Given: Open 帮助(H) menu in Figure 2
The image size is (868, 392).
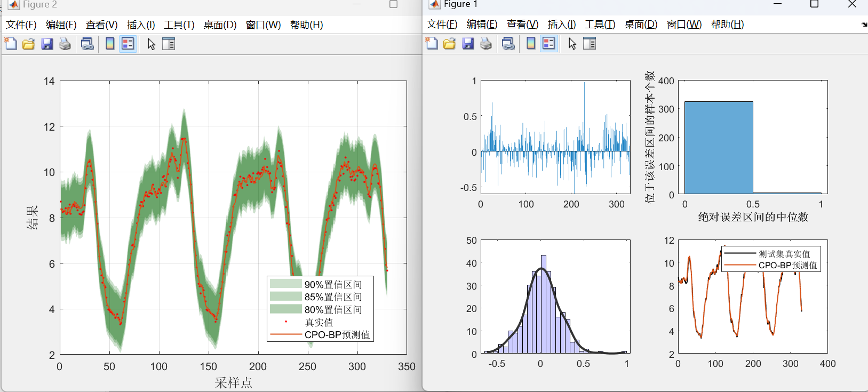Looking at the screenshot, I should coord(307,25).
